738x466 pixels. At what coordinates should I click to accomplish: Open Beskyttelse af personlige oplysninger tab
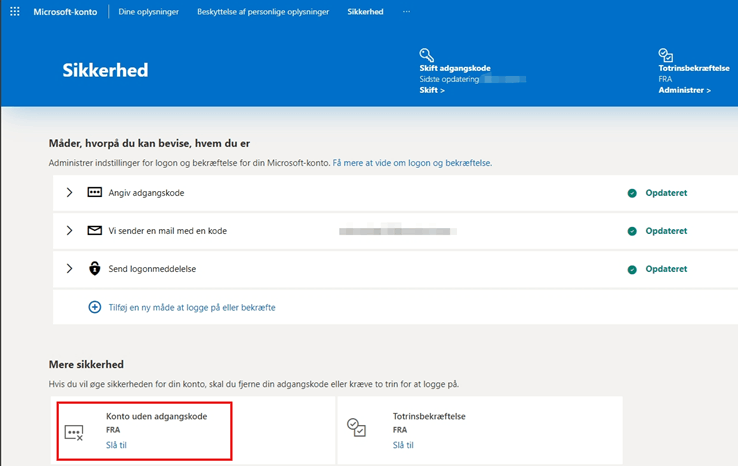click(263, 12)
